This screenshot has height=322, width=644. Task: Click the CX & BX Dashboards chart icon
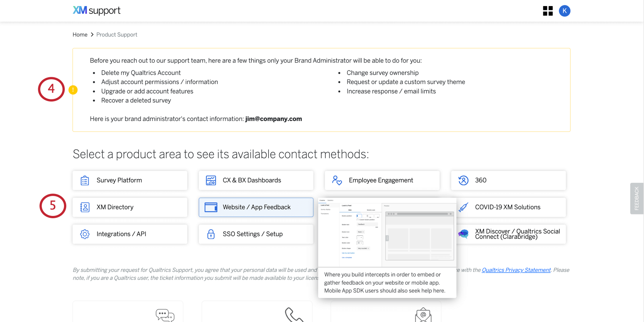click(211, 180)
